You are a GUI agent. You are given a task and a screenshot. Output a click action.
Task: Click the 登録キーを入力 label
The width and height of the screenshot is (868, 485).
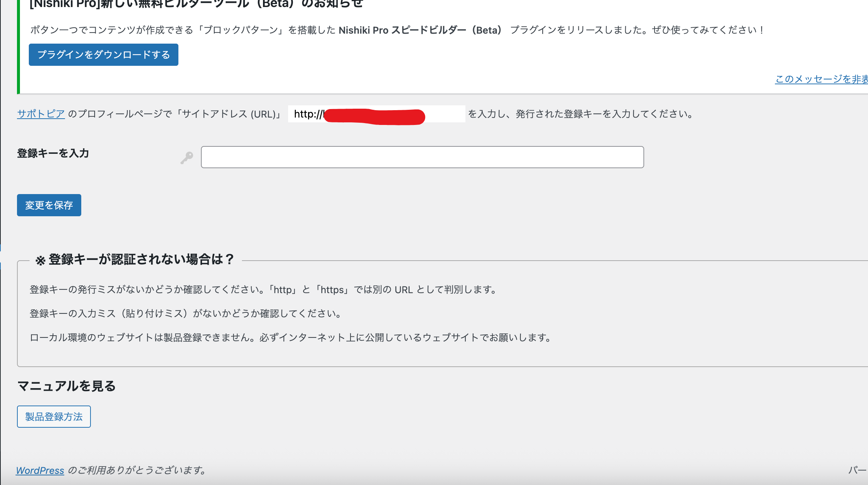53,153
